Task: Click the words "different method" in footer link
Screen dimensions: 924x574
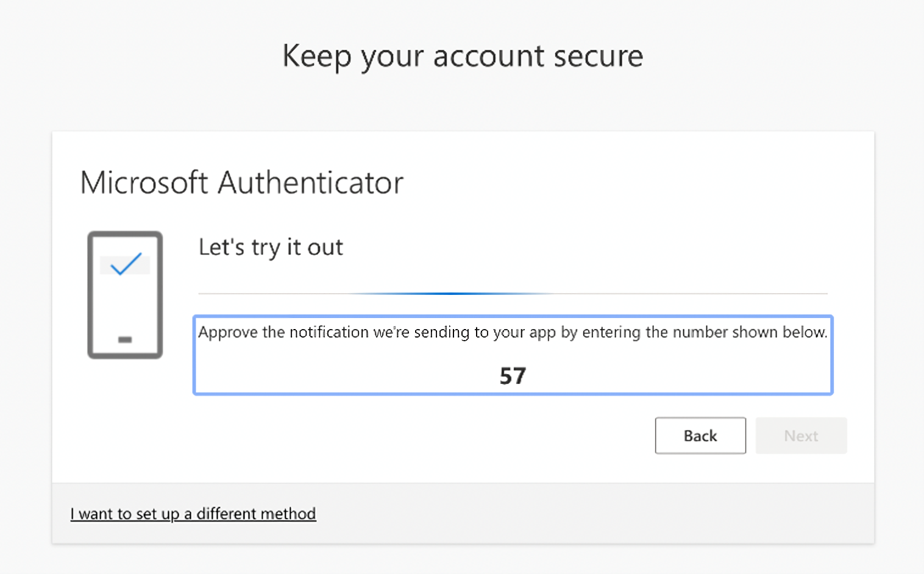Action: [256, 514]
